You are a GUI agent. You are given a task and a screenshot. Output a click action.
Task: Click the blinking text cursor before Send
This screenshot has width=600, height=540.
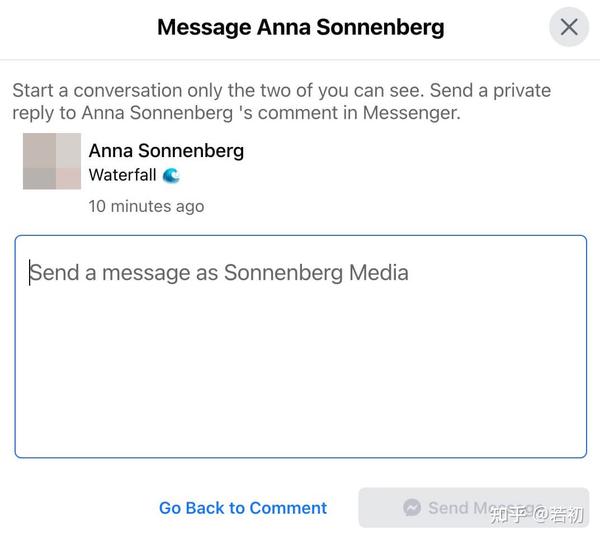[x=29, y=272]
